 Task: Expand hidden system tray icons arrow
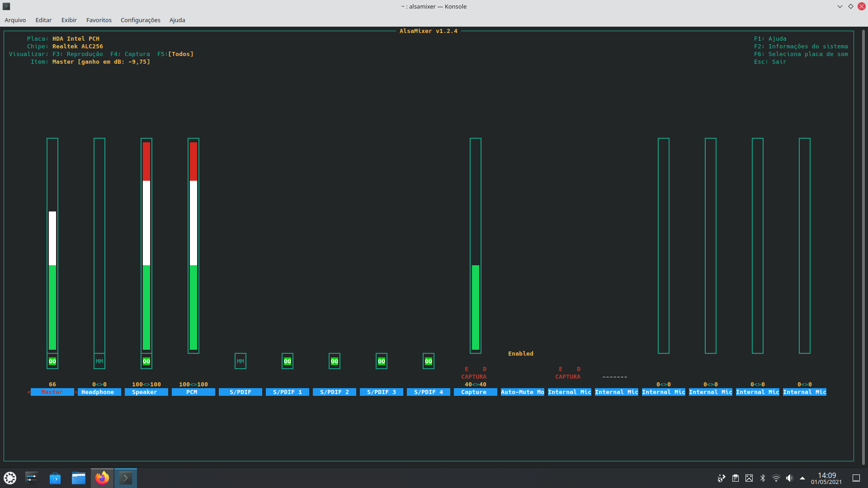coord(802,478)
